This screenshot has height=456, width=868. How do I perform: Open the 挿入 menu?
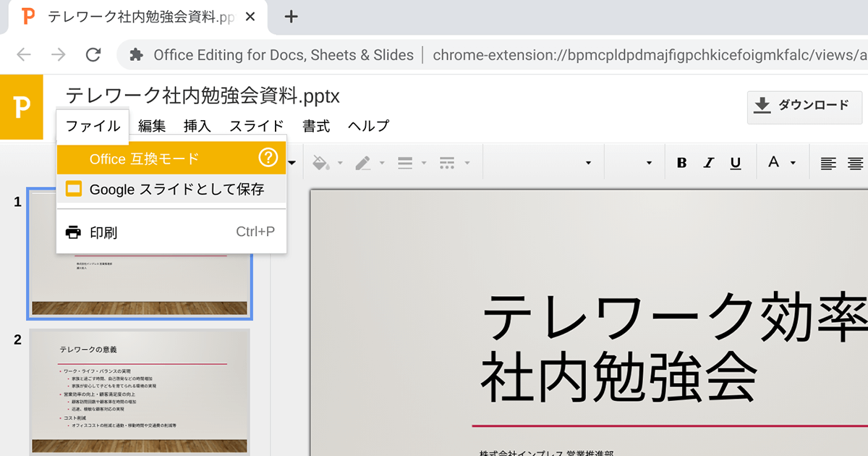pyautogui.click(x=197, y=126)
